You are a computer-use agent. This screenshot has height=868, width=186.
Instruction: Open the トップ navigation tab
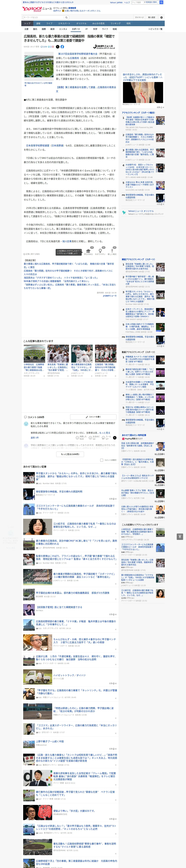tap(27, 24)
